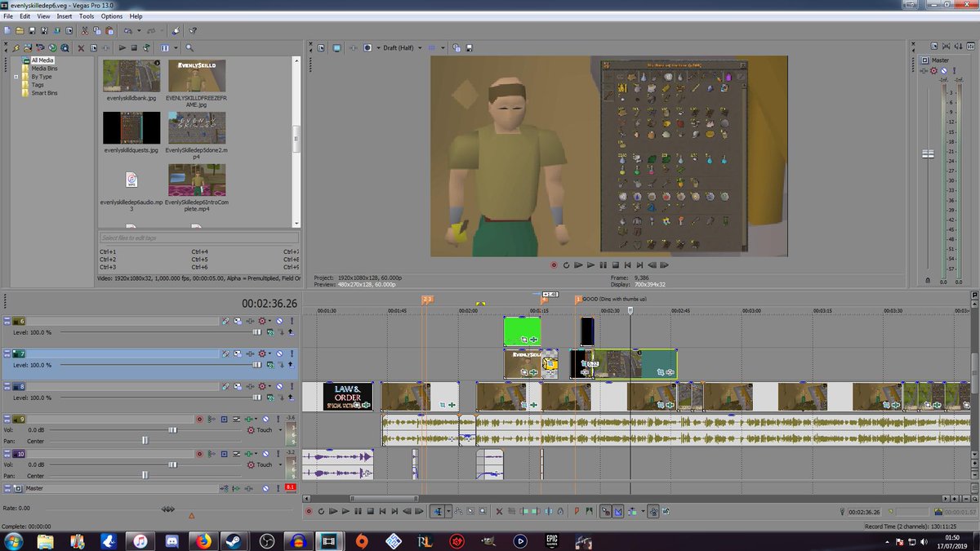The width and height of the screenshot is (980, 551).
Task: Mute video track 6
Action: (x=279, y=321)
